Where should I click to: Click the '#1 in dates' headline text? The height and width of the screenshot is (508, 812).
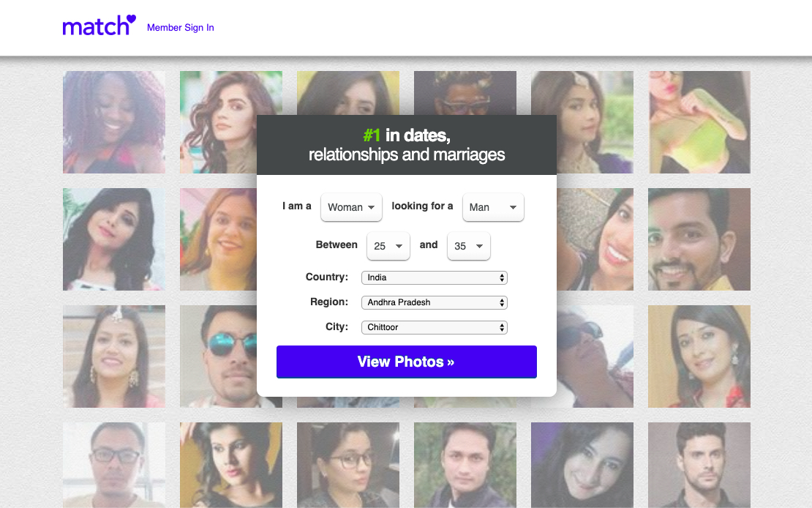click(x=407, y=135)
